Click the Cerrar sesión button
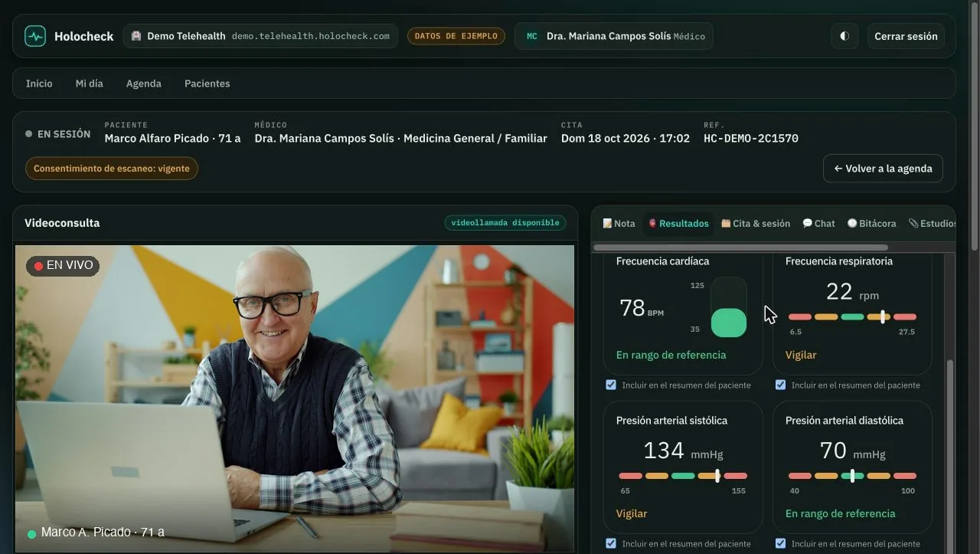The width and height of the screenshot is (980, 554). pos(906,36)
